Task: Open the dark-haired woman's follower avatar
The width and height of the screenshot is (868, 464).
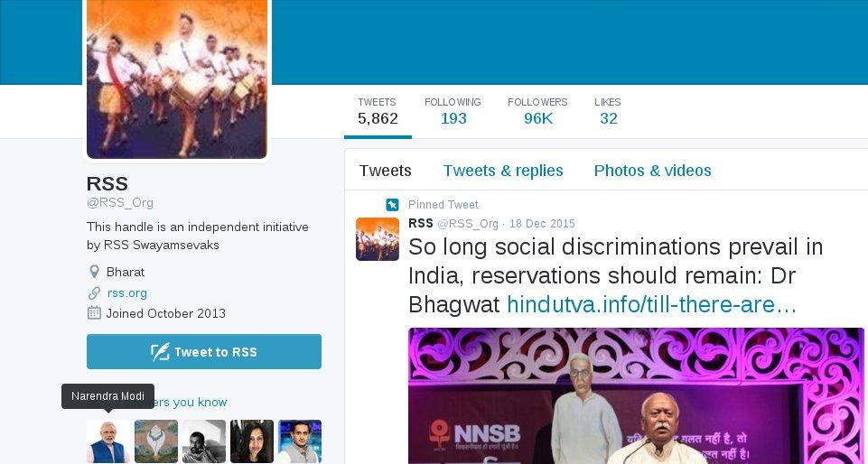Action: click(x=252, y=441)
